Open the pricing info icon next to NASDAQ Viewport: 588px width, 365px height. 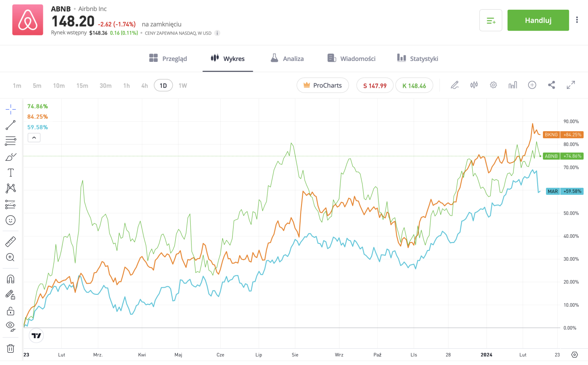pos(217,33)
